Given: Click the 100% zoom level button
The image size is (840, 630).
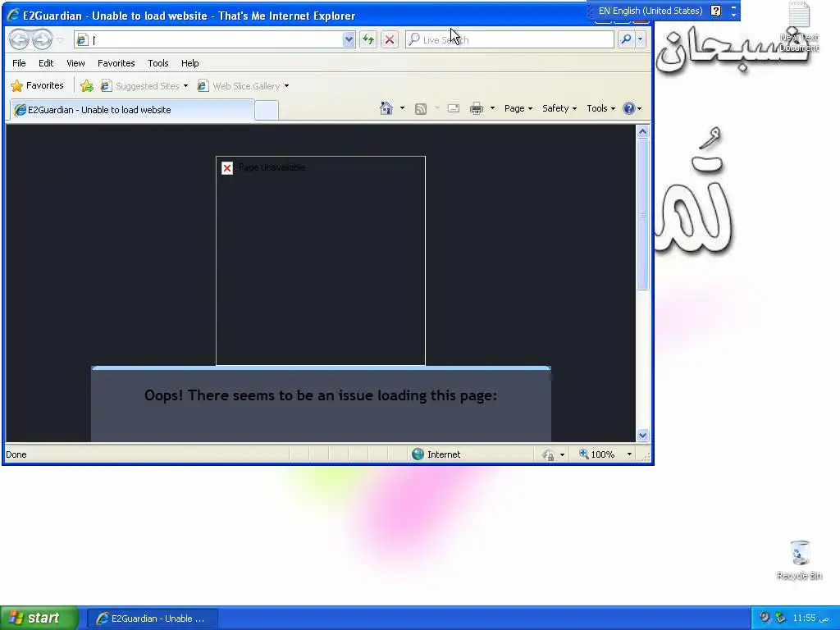Looking at the screenshot, I should point(596,454).
